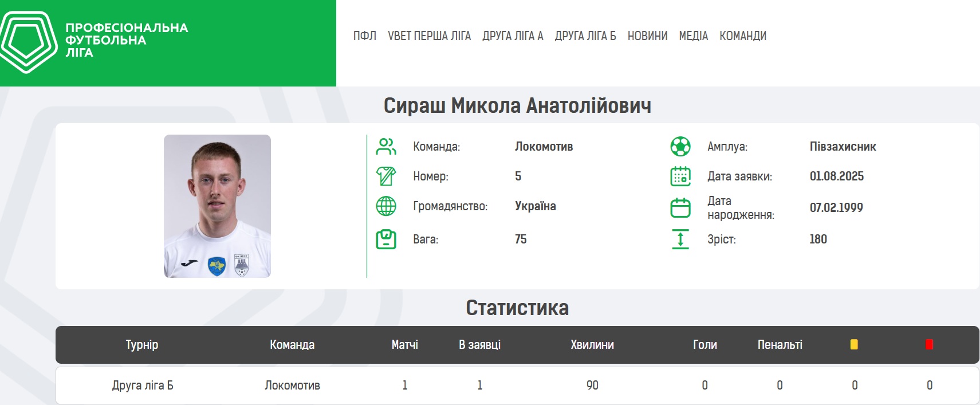
Task: Open the НОВИНИ page
Action: pos(647,36)
